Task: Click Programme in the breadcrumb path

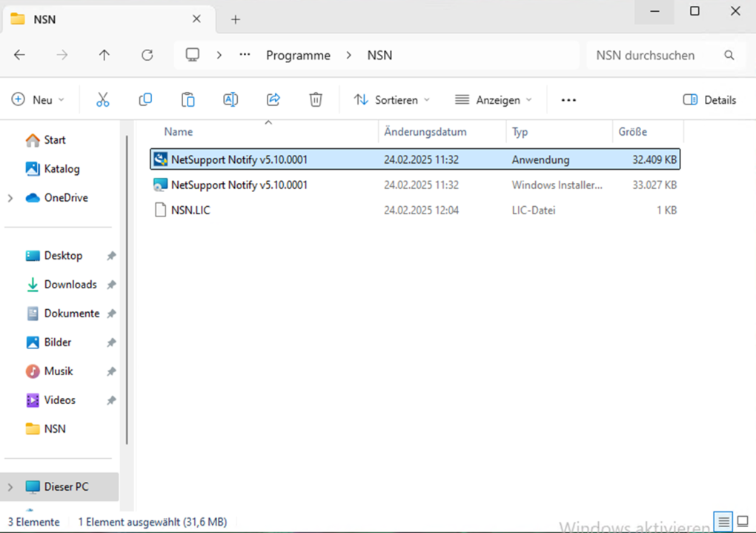Action: point(298,55)
